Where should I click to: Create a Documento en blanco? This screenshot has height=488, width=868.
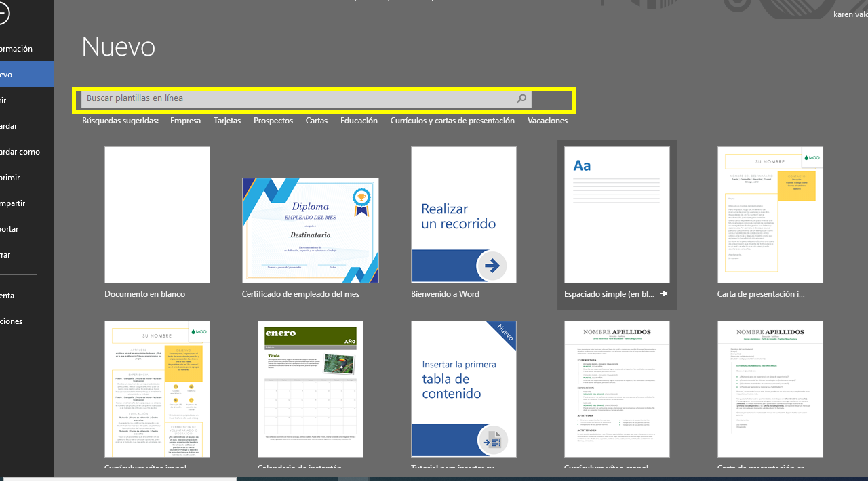point(157,215)
